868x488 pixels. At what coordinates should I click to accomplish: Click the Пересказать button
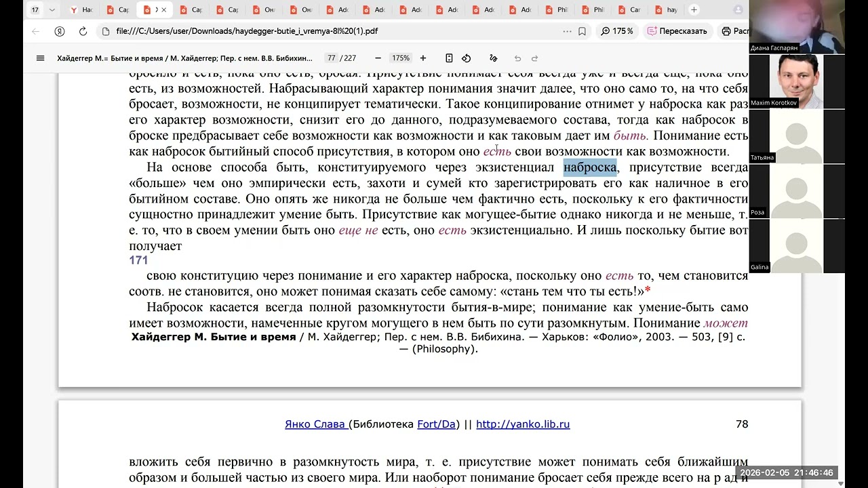(677, 31)
